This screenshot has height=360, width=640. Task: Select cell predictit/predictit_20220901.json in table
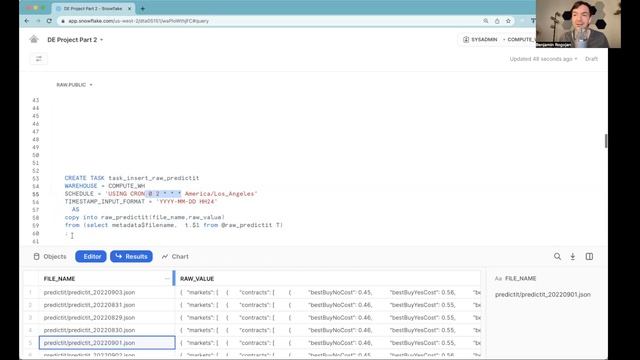coord(107,342)
